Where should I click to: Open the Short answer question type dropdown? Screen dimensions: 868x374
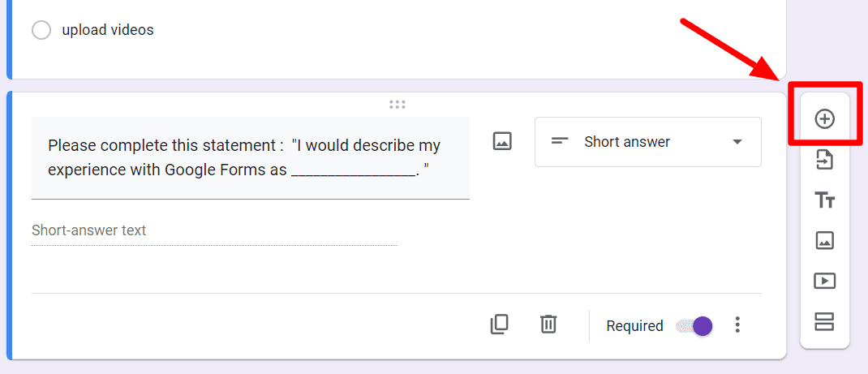[x=647, y=142]
